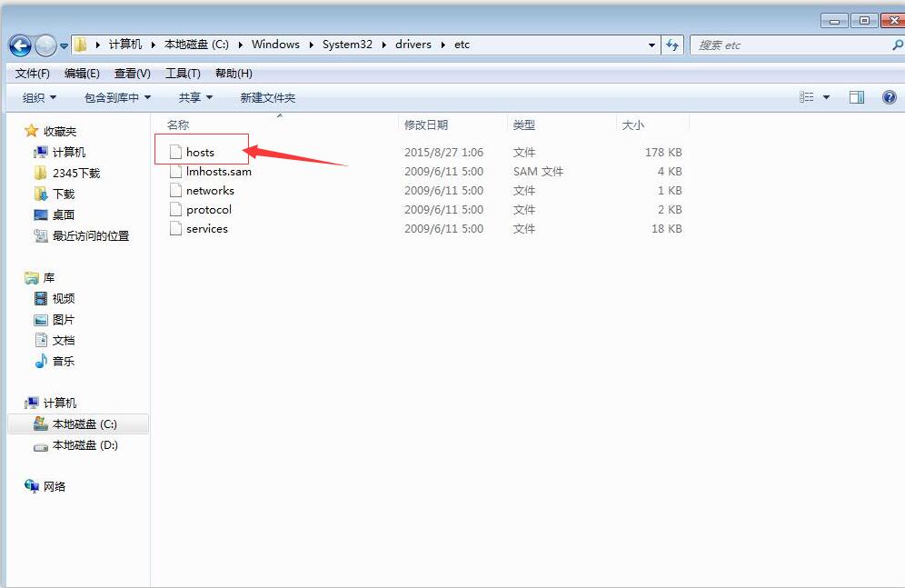905x588 pixels.
Task: Click Windows breadcrumb segment
Action: click(275, 45)
